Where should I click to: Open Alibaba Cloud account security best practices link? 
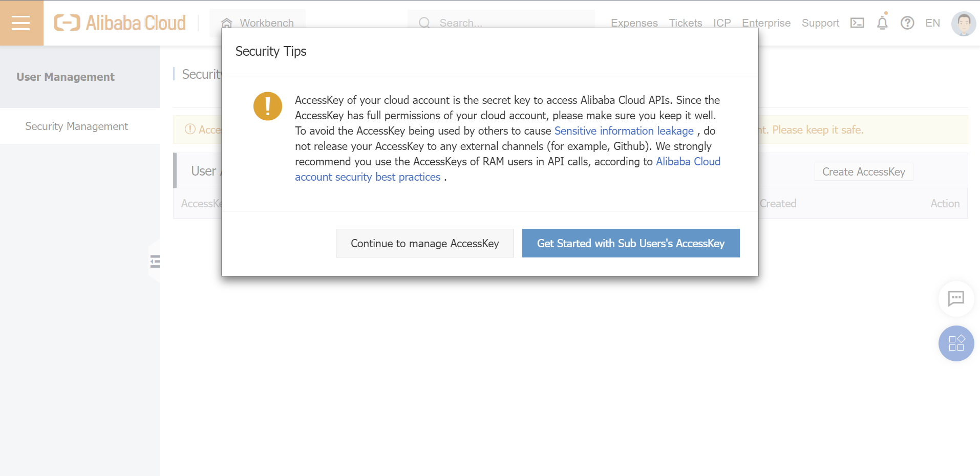click(507, 169)
